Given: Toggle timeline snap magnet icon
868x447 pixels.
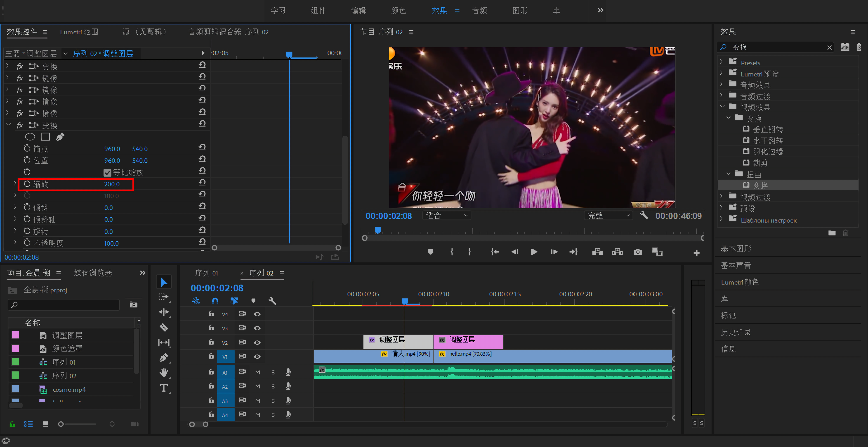Looking at the screenshot, I should pyautogui.click(x=215, y=301).
